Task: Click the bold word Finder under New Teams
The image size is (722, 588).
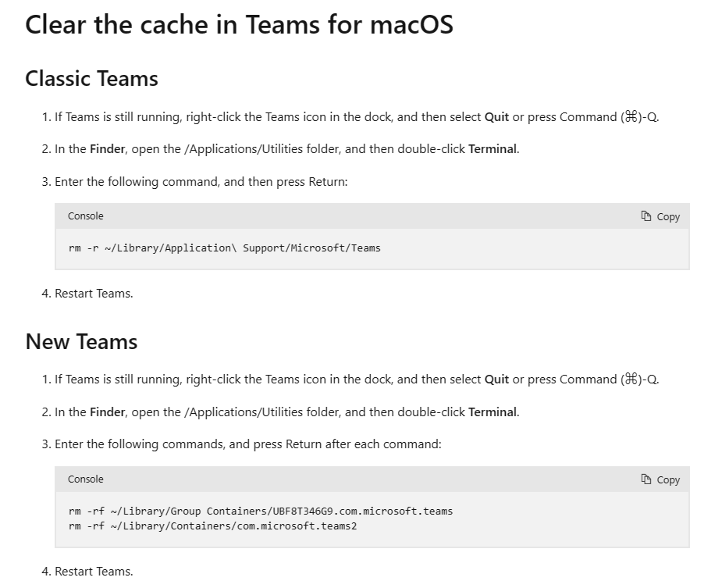Action: (108, 412)
